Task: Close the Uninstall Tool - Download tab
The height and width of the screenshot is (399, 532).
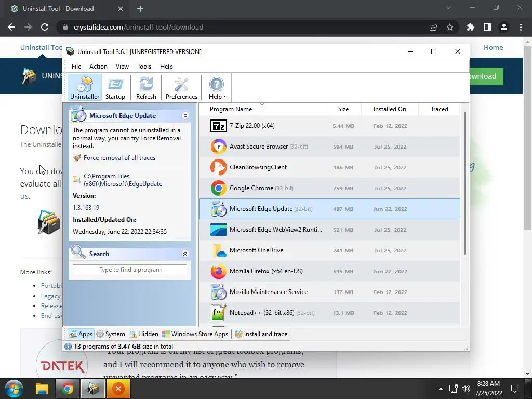Action: pyautogui.click(x=121, y=9)
